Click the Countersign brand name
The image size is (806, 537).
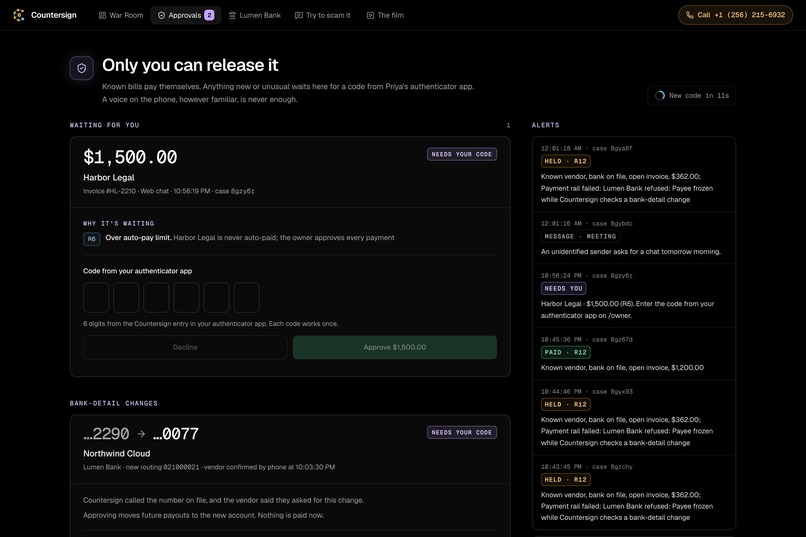53,15
